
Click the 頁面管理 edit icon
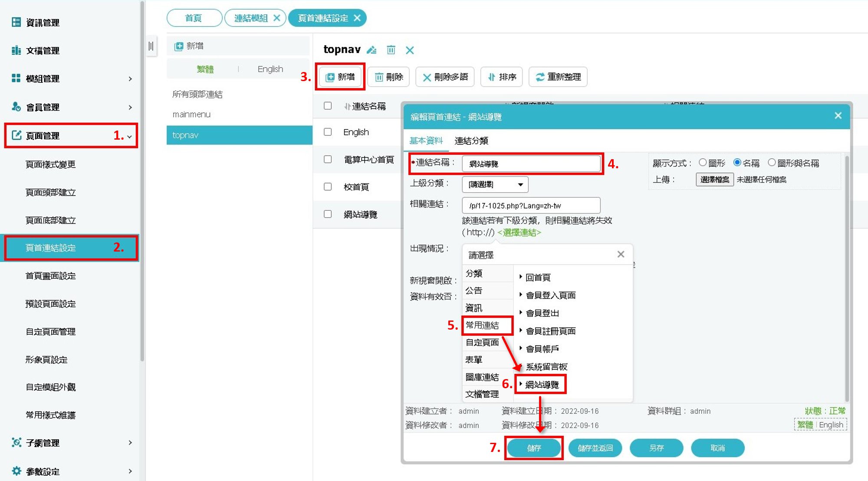coord(16,135)
